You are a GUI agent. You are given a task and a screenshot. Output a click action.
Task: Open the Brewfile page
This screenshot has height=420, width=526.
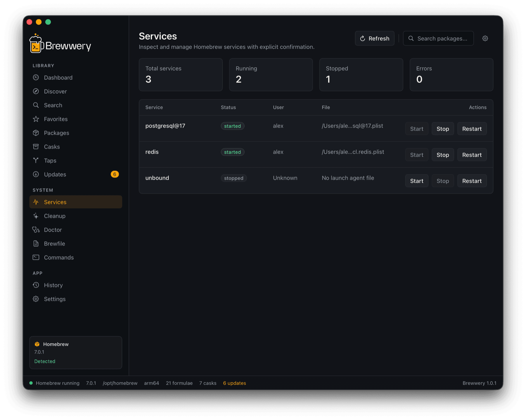[76, 243]
